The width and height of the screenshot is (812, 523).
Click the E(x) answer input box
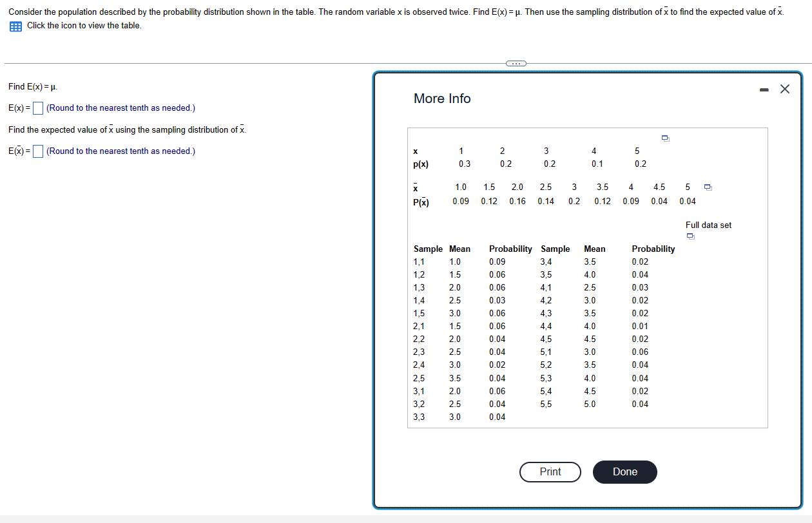37,108
